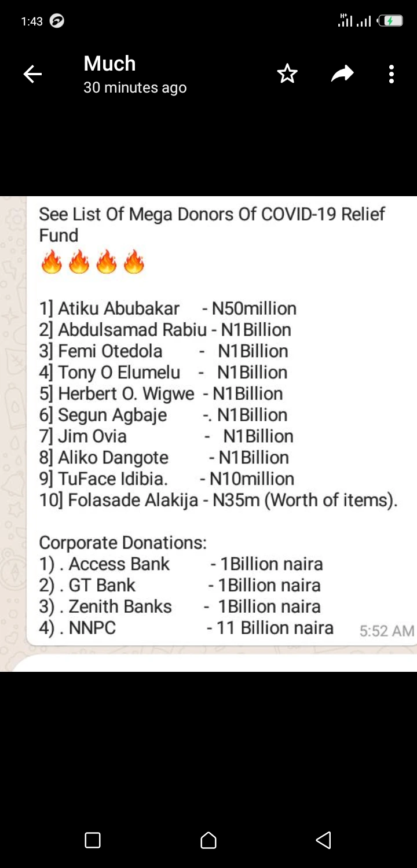Tap the contact name "Much"

point(109,63)
